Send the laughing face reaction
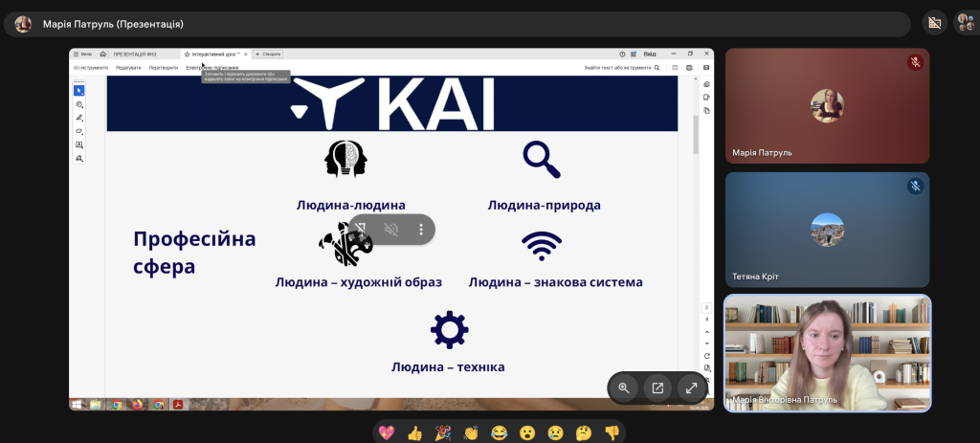980x443 pixels. coord(499,433)
